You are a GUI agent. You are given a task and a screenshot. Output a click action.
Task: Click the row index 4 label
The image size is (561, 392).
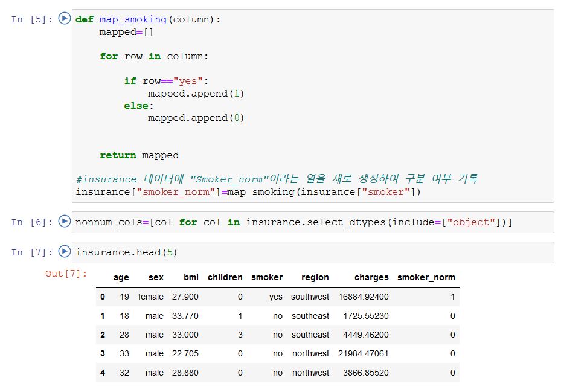click(103, 373)
